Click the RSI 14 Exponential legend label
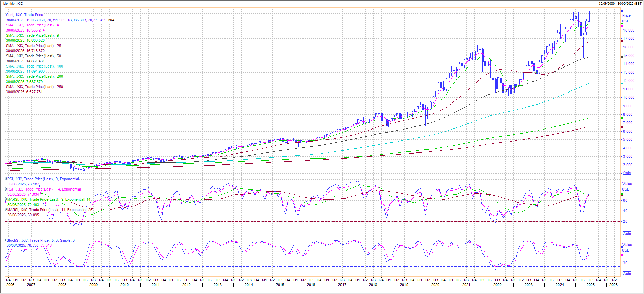 pos(44,189)
